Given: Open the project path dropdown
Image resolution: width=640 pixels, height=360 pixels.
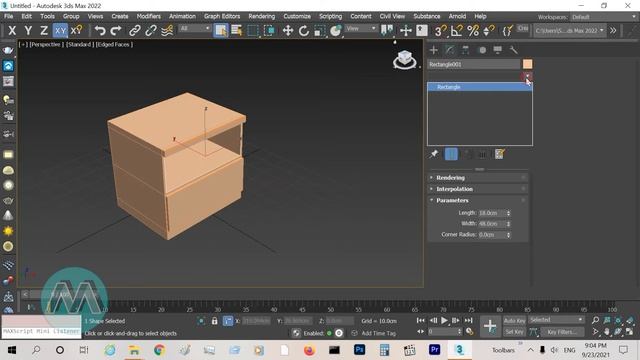Looking at the screenshot, I should pos(569,31).
